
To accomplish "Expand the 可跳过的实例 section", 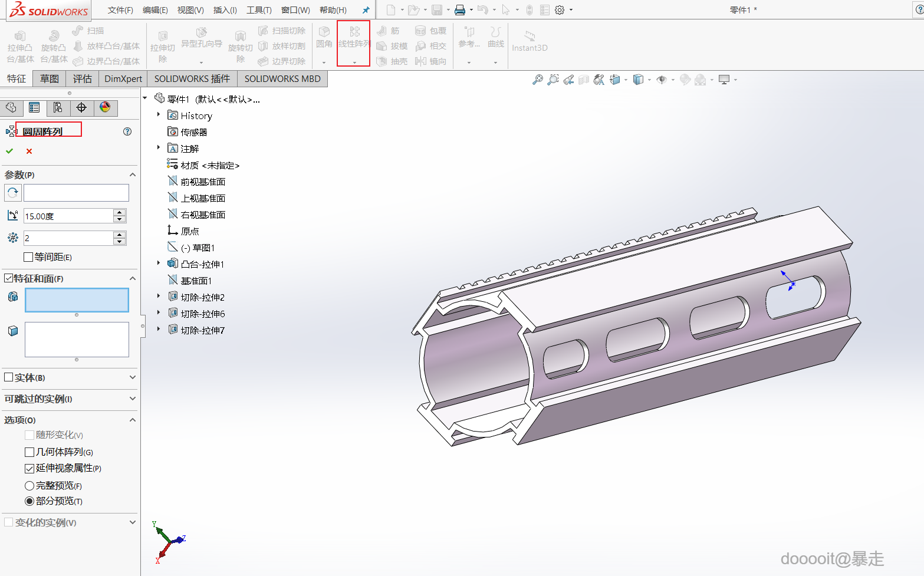I will point(132,399).
